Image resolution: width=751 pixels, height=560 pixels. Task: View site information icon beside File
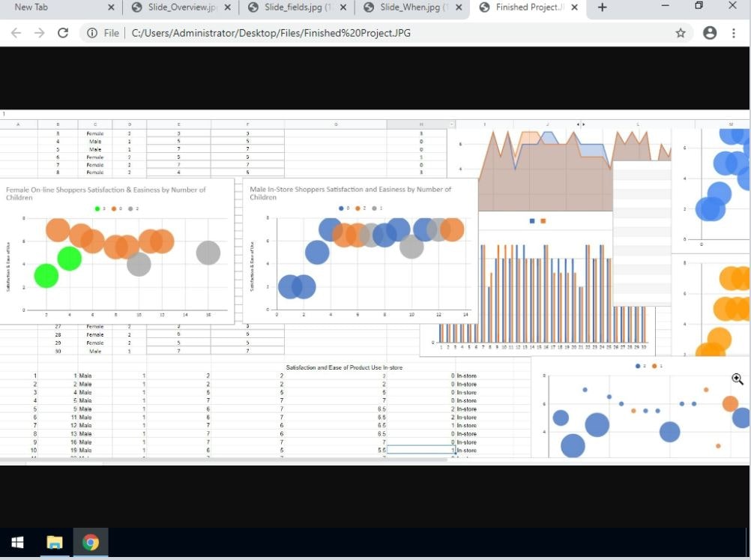92,33
